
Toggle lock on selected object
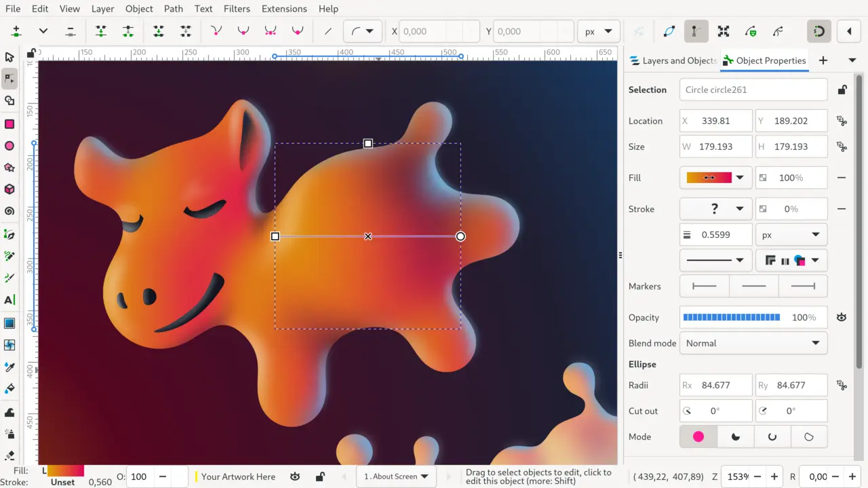[842, 89]
